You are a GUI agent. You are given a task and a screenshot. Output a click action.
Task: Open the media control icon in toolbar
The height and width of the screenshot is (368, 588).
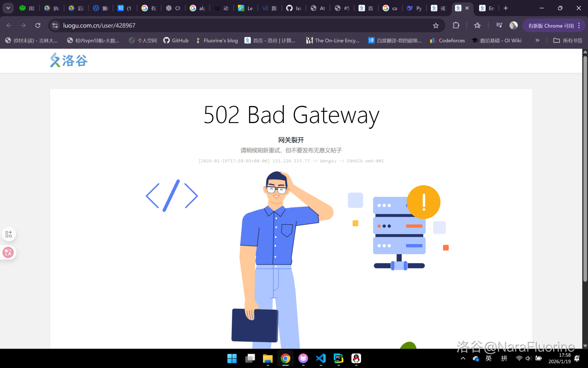[499, 26]
